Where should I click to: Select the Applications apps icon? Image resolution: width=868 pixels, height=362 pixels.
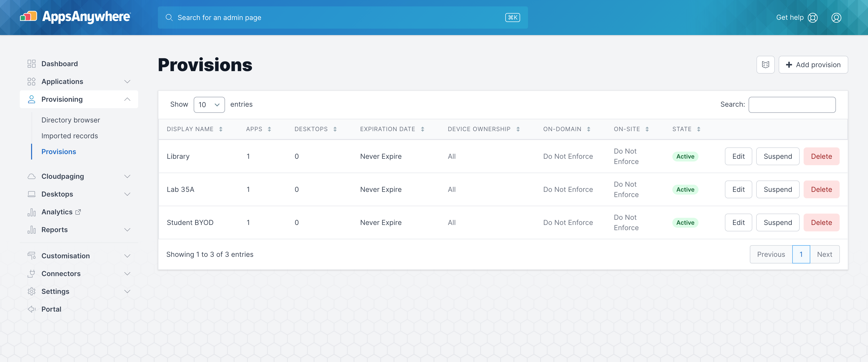(32, 81)
